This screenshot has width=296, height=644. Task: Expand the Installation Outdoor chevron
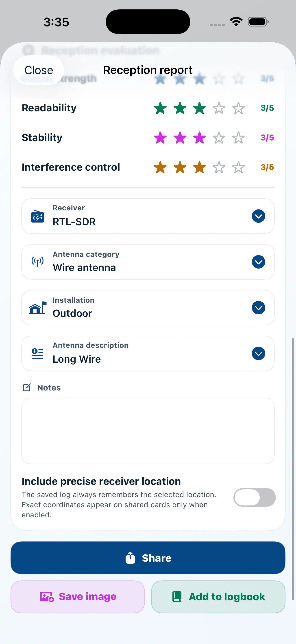coord(258,307)
